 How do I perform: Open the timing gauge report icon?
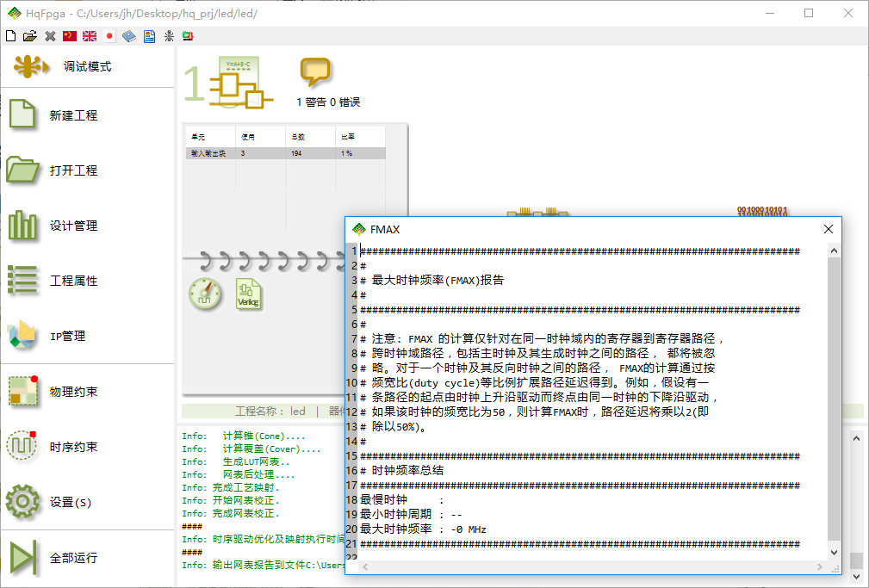point(205,294)
